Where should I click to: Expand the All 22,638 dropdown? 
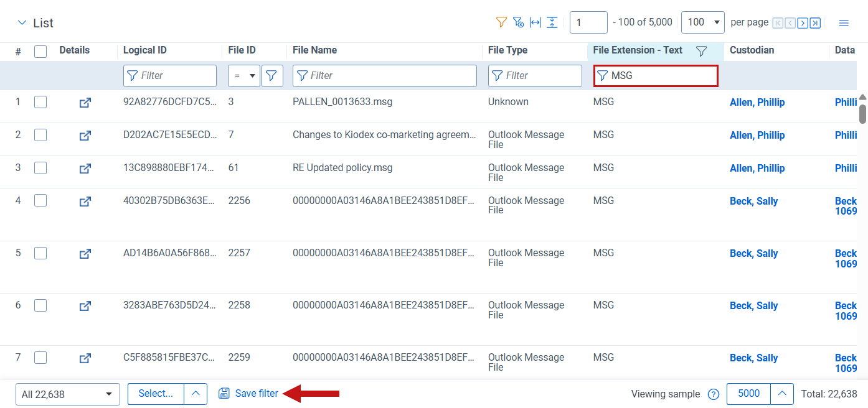(67, 394)
